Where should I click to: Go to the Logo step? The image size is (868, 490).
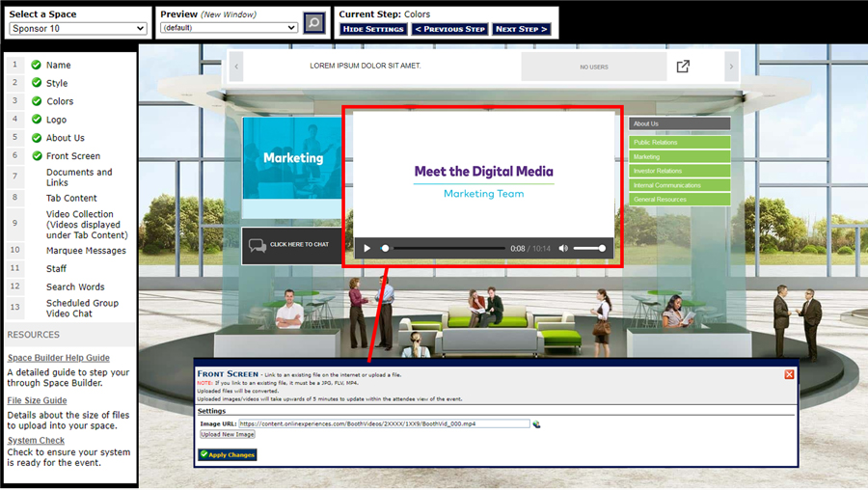coord(56,120)
